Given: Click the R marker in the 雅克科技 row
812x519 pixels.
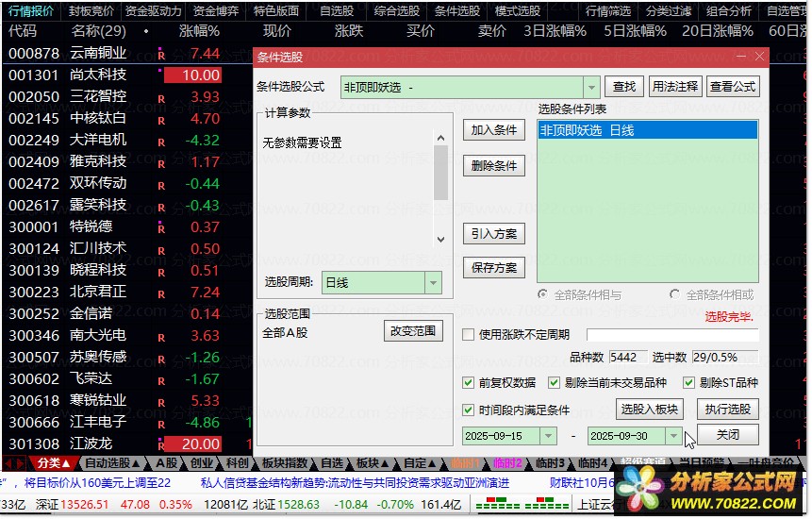Looking at the screenshot, I should [x=161, y=164].
